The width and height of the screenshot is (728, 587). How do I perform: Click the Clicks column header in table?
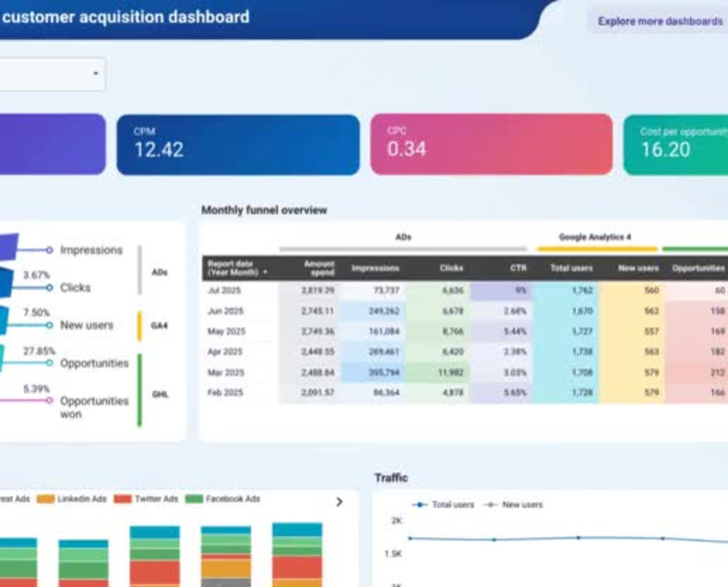451,268
